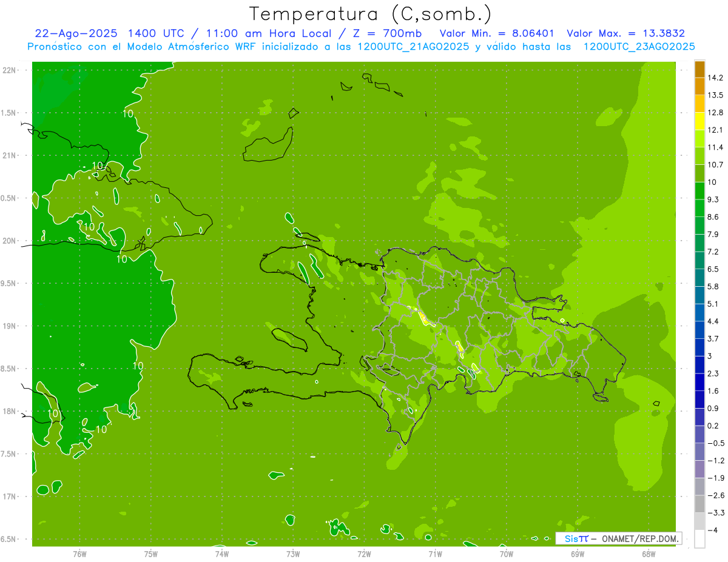Click the longitude label "70W"
The width and height of the screenshot is (728, 562).
(507, 554)
